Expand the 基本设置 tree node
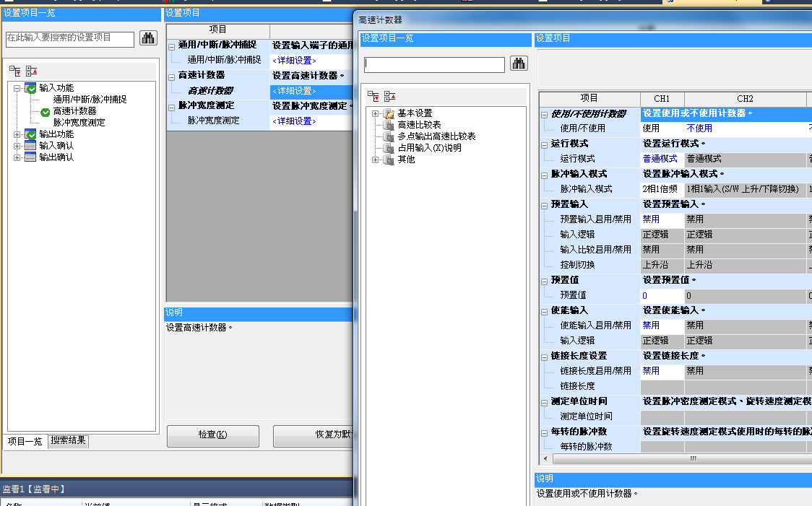The height and width of the screenshot is (506, 812). point(376,113)
